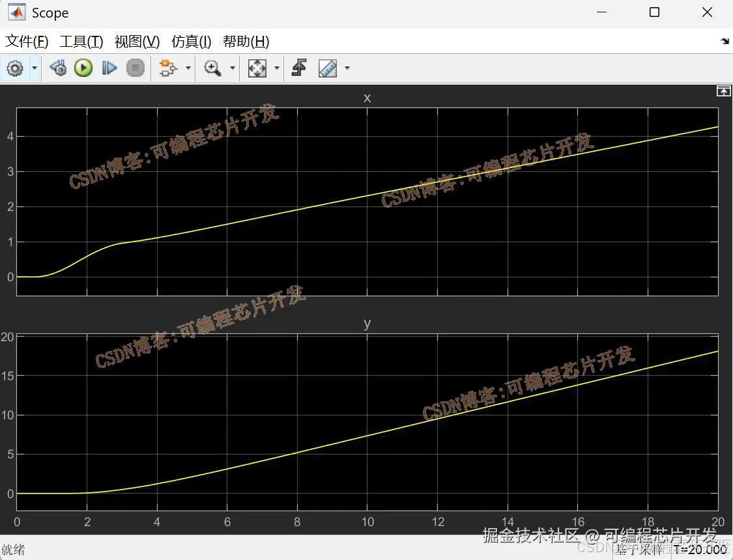Maximize the x axes display
The width and height of the screenshot is (733, 560).
tap(723, 91)
